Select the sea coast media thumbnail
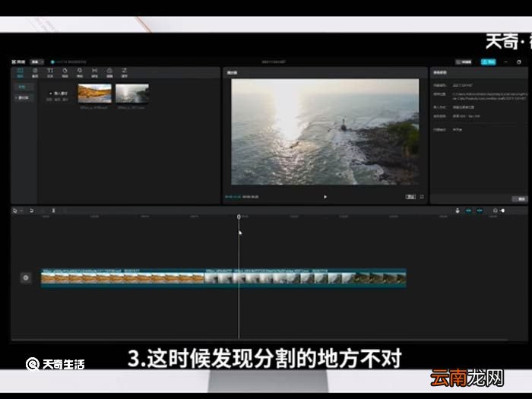Screen dimensions: 532x399 point(132,93)
